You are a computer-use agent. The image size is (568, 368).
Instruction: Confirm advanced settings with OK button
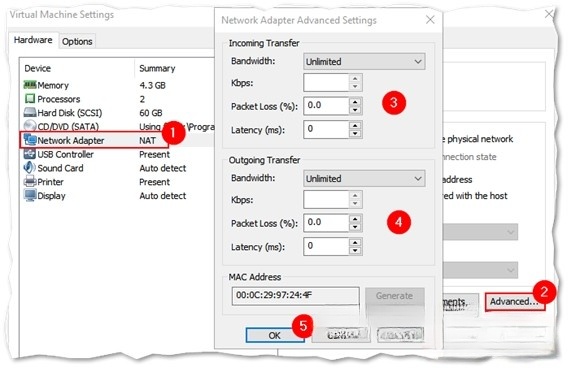click(x=275, y=335)
